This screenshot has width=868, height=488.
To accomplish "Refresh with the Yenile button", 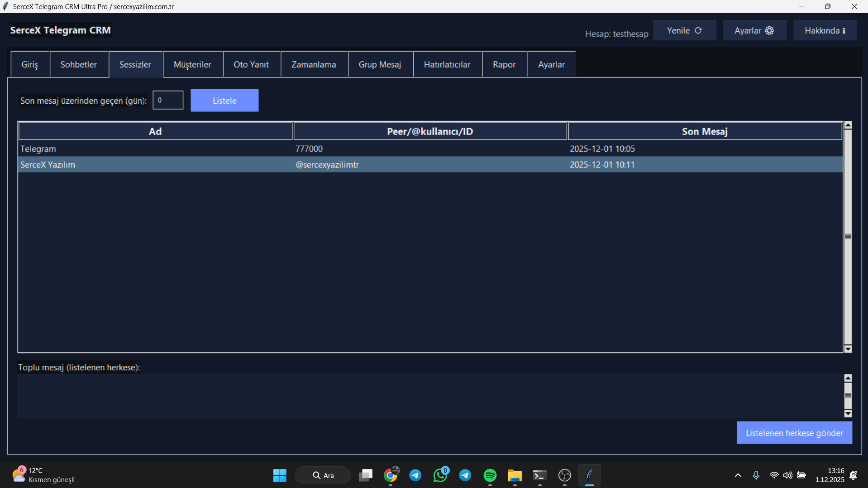I will click(x=684, y=31).
